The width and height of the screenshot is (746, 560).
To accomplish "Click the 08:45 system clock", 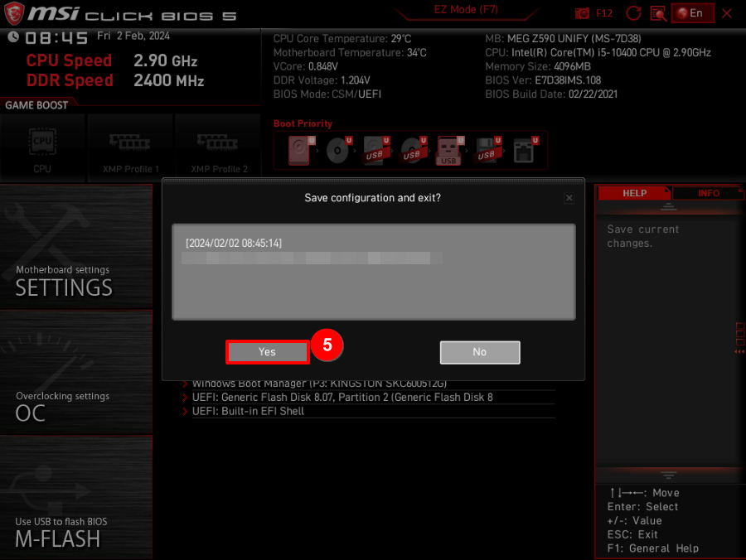I will (56, 38).
